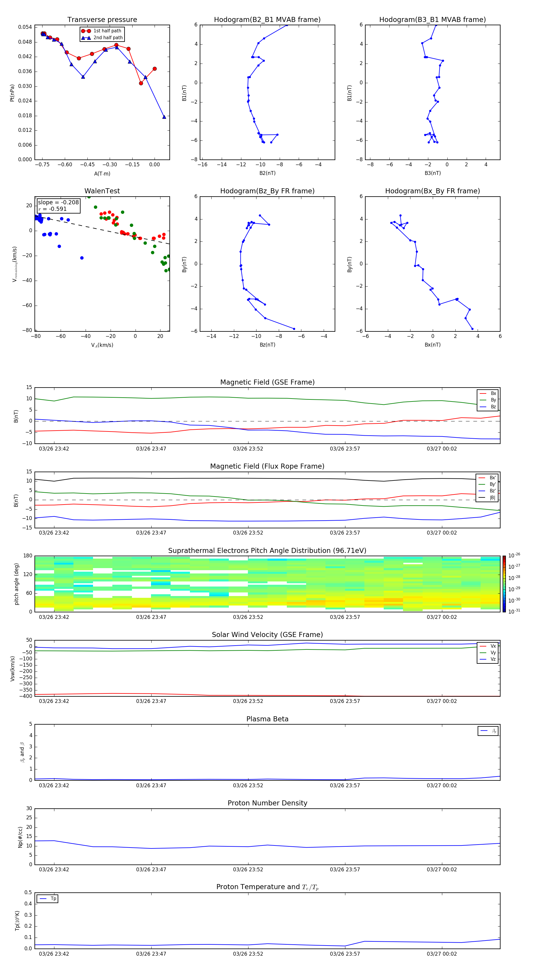Click the Vz legend entry in solar wind plot
Image resolution: width=535 pixels, height=980 pixels.
(488, 659)
